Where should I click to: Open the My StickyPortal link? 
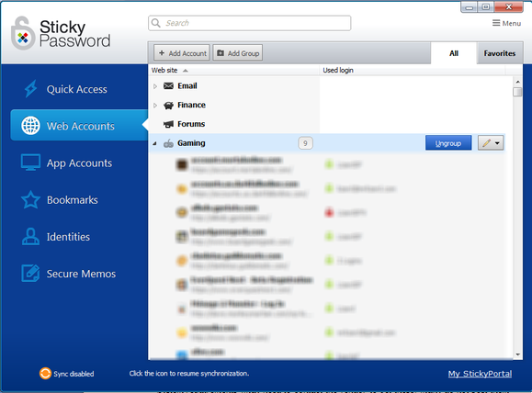480,374
